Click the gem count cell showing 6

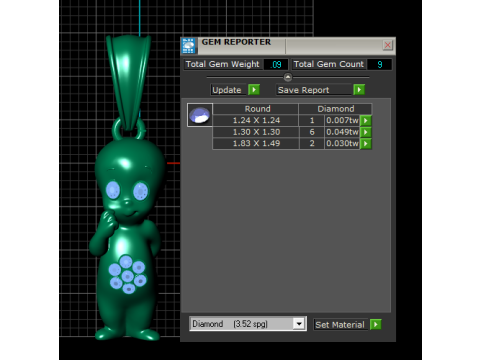(x=312, y=132)
